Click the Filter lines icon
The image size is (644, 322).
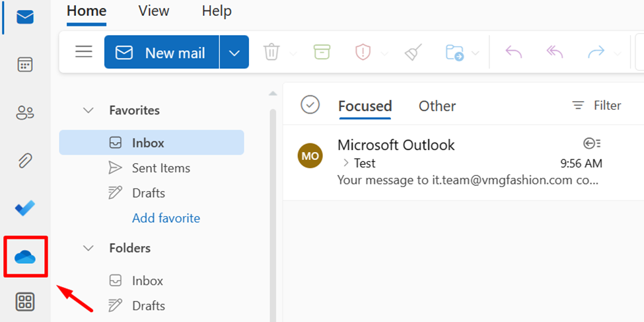pyautogui.click(x=579, y=106)
